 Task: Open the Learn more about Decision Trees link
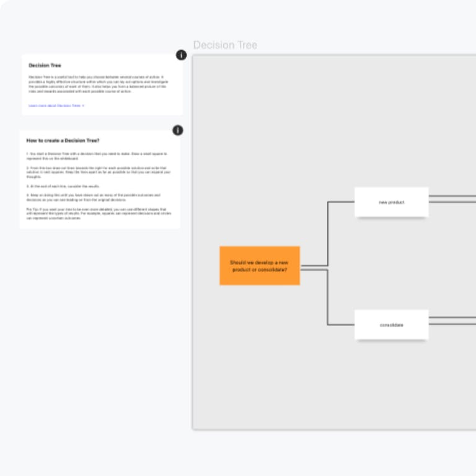56,105
